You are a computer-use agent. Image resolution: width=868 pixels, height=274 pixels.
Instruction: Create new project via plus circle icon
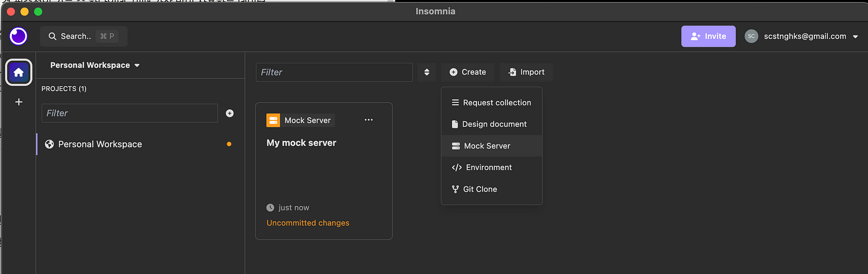click(229, 113)
